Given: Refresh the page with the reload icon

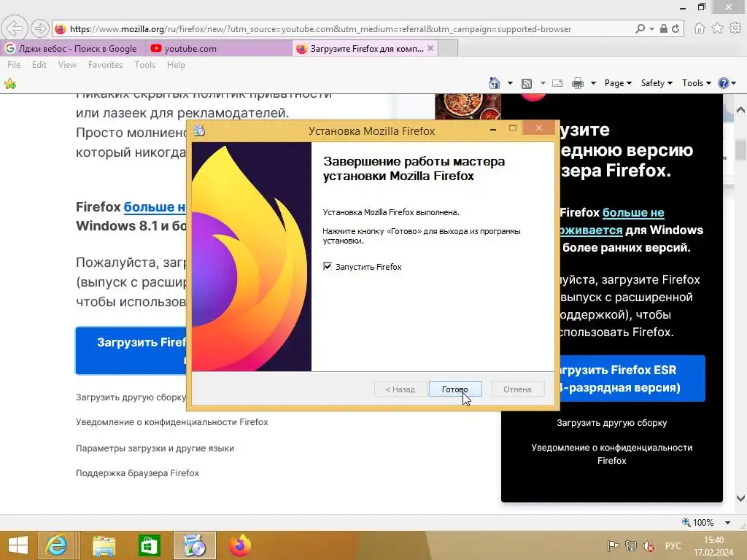Looking at the screenshot, I should coord(676,28).
